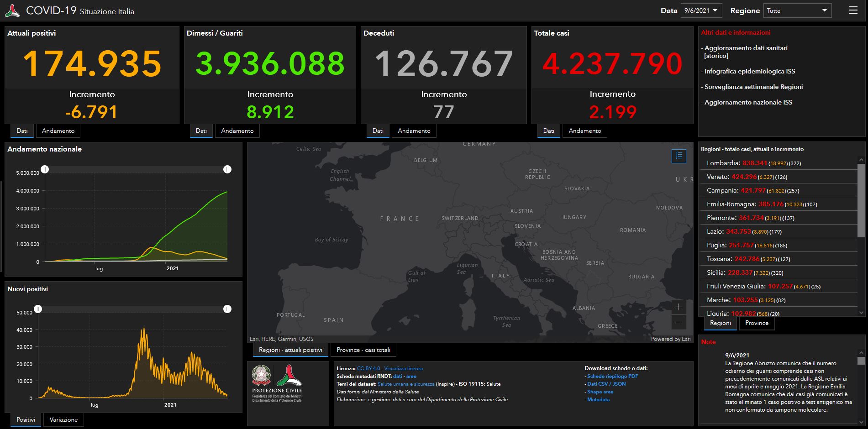Zoom in on the map
The height and width of the screenshot is (429, 868).
point(679,307)
